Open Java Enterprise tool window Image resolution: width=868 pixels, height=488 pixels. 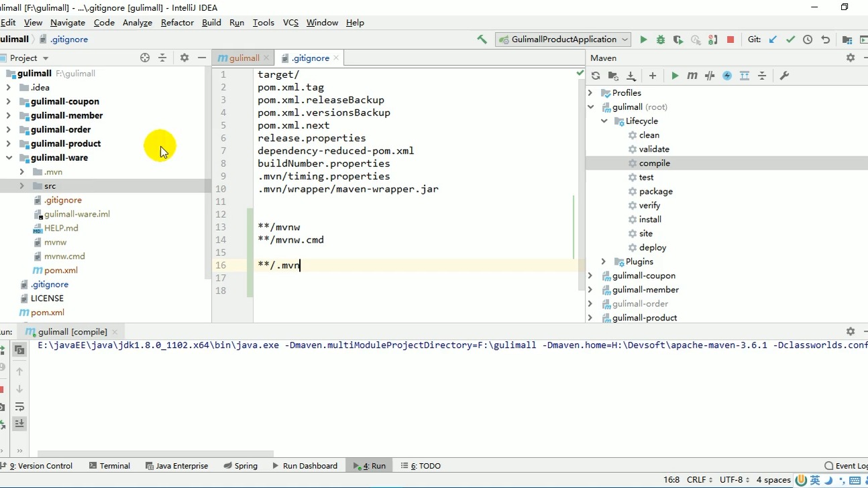(176, 466)
